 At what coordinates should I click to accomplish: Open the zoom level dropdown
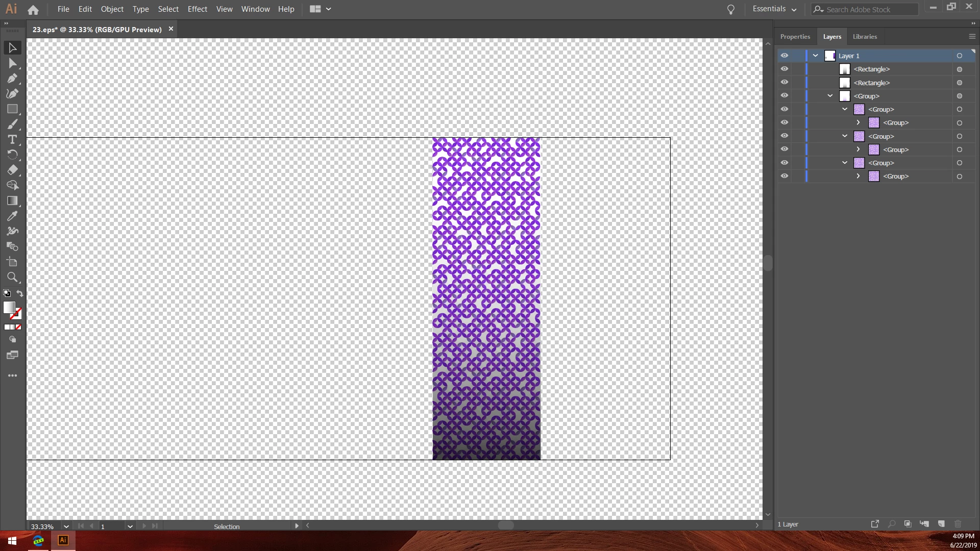coord(66,527)
